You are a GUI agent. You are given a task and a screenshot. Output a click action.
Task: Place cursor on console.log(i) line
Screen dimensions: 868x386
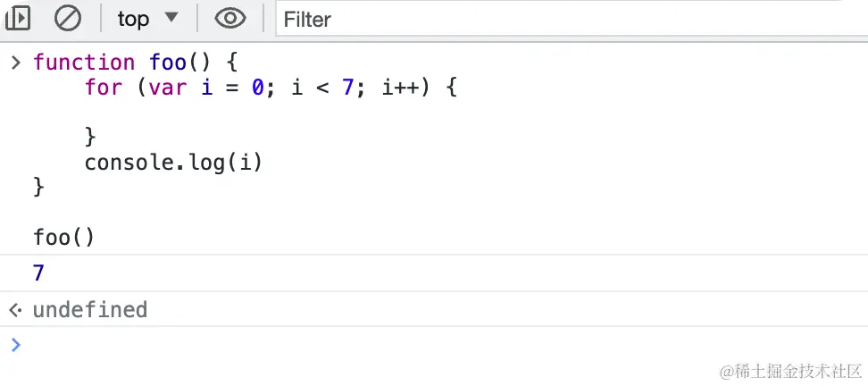173,163
